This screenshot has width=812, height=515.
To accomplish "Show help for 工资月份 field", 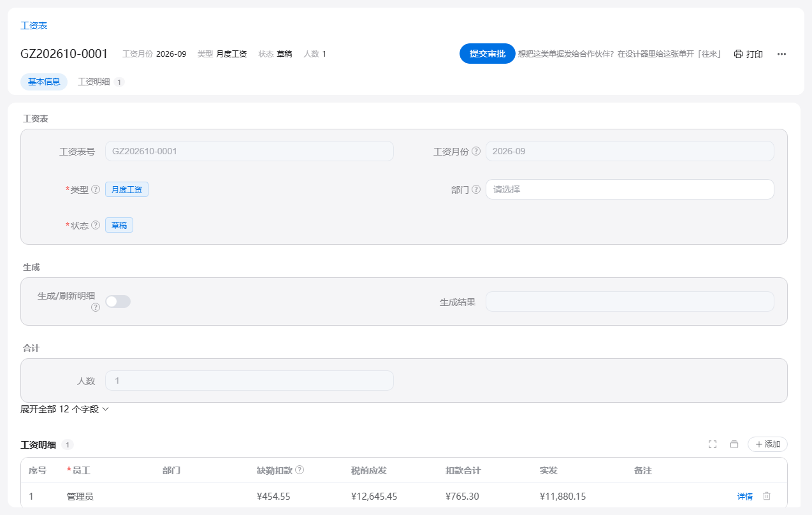I will tap(476, 151).
